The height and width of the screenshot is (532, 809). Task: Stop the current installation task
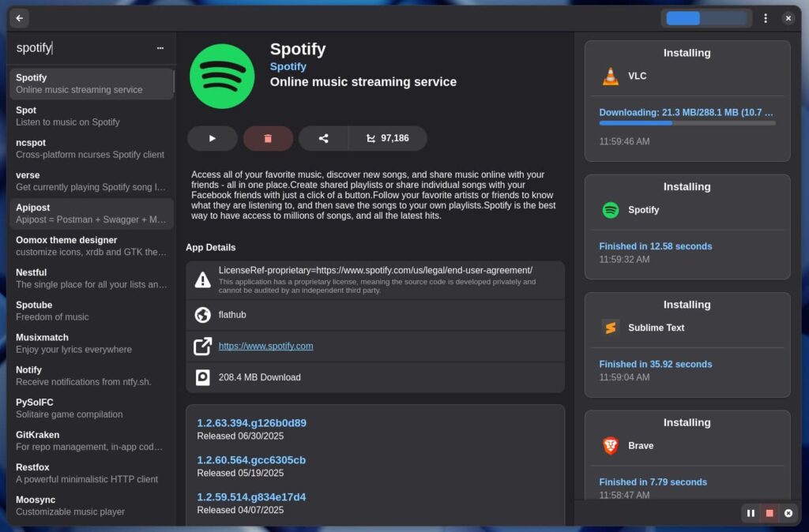pyautogui.click(x=769, y=513)
